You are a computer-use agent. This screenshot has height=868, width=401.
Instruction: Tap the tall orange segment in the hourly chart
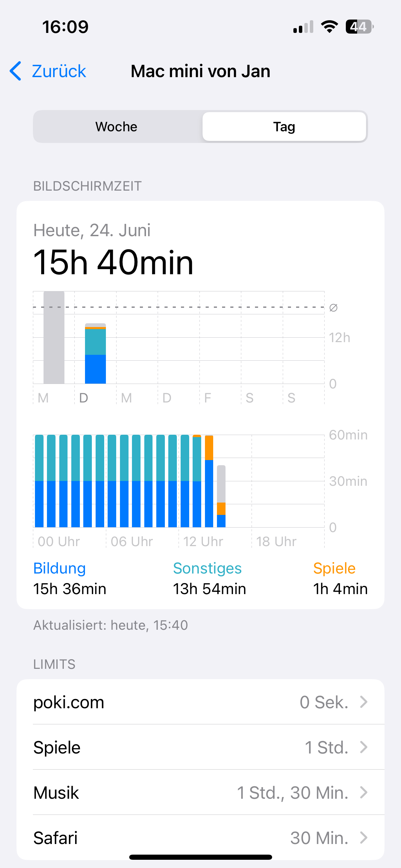point(209,448)
